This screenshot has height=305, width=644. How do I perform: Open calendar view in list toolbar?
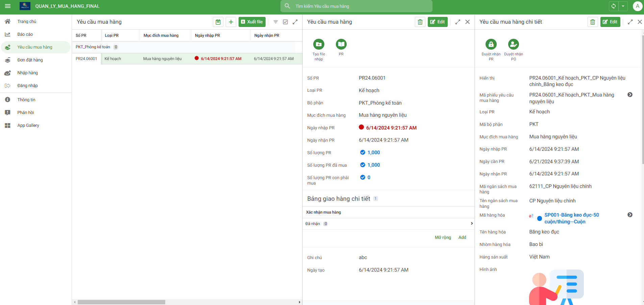pos(218,22)
